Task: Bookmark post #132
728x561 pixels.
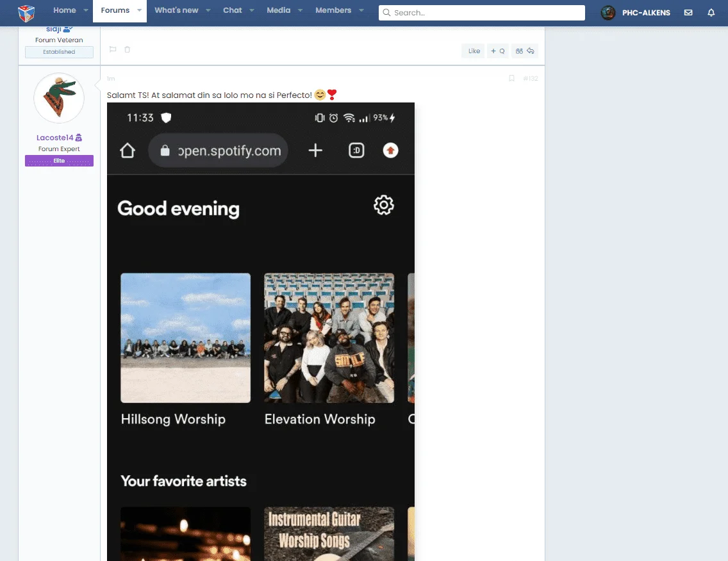Action: pyautogui.click(x=511, y=78)
